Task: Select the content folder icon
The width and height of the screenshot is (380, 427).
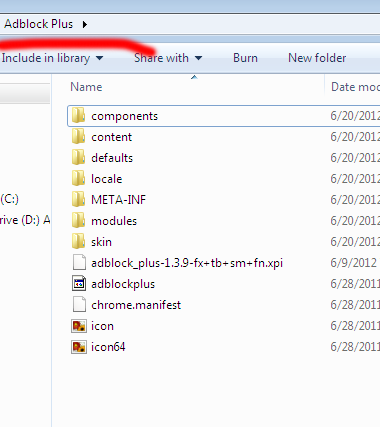Action: 79,137
